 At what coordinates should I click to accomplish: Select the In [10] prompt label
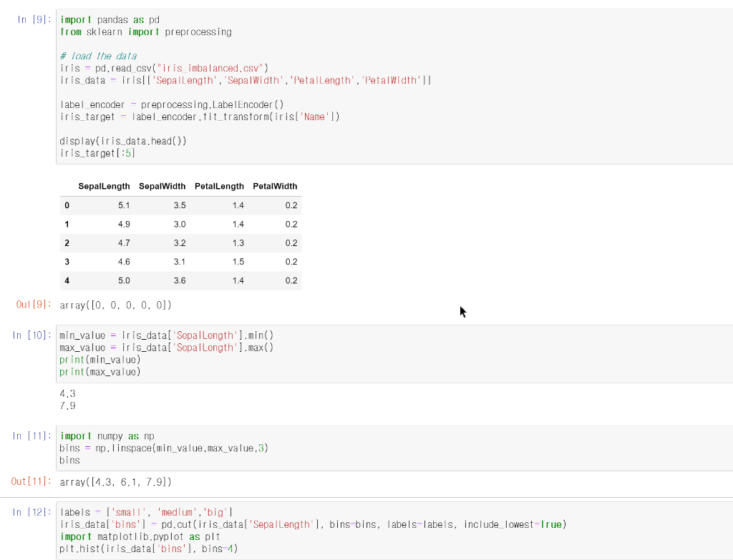click(31, 335)
